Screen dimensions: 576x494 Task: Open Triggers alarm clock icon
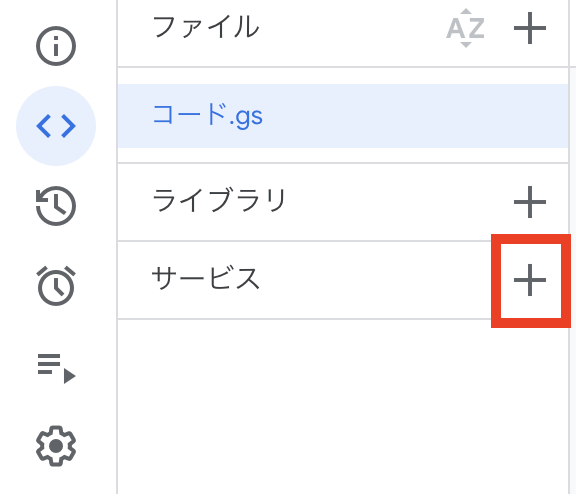[56, 286]
